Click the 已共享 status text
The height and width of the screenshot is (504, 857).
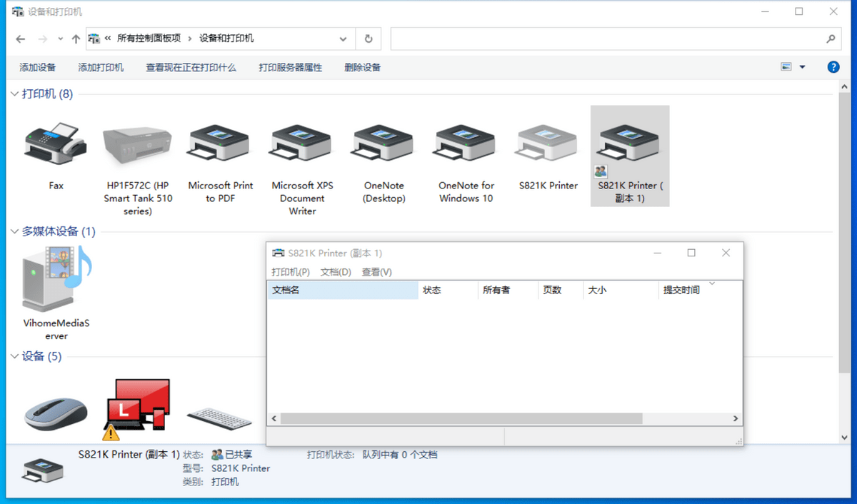pos(239,455)
